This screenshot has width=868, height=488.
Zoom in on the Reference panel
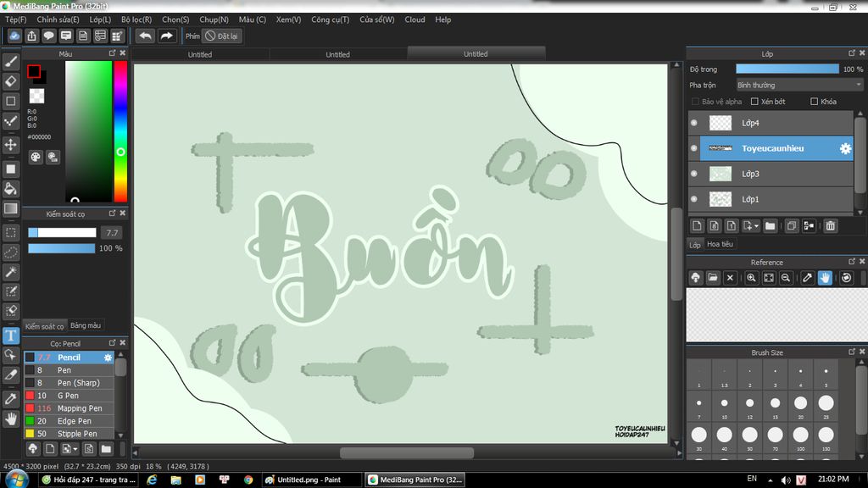(x=751, y=278)
